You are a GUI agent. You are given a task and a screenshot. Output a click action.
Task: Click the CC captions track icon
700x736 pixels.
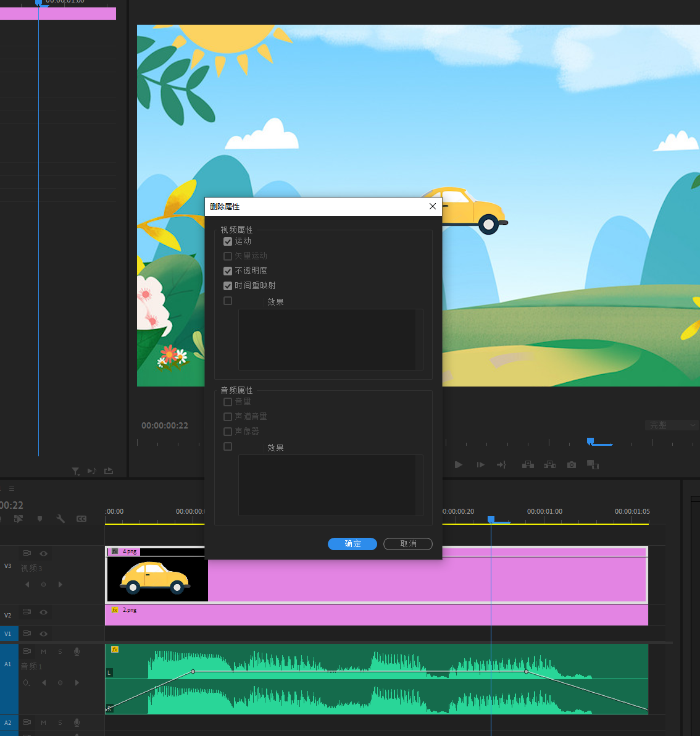(x=81, y=519)
